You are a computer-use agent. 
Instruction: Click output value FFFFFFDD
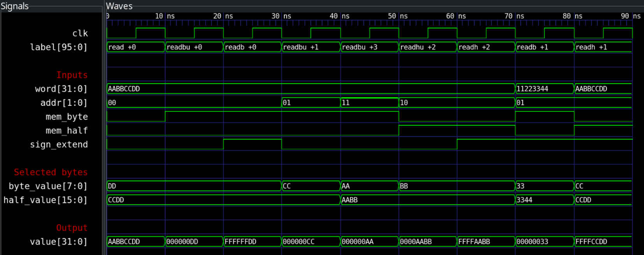coord(252,242)
